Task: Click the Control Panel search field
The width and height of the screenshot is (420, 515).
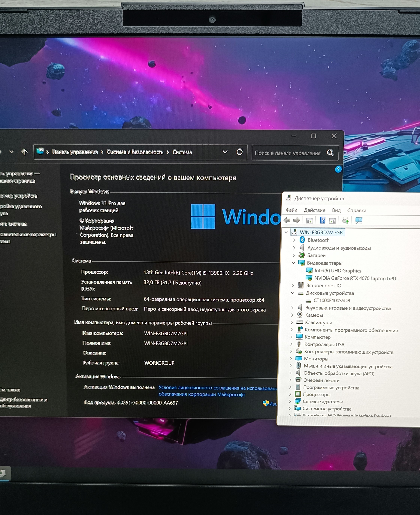Action: [x=287, y=153]
